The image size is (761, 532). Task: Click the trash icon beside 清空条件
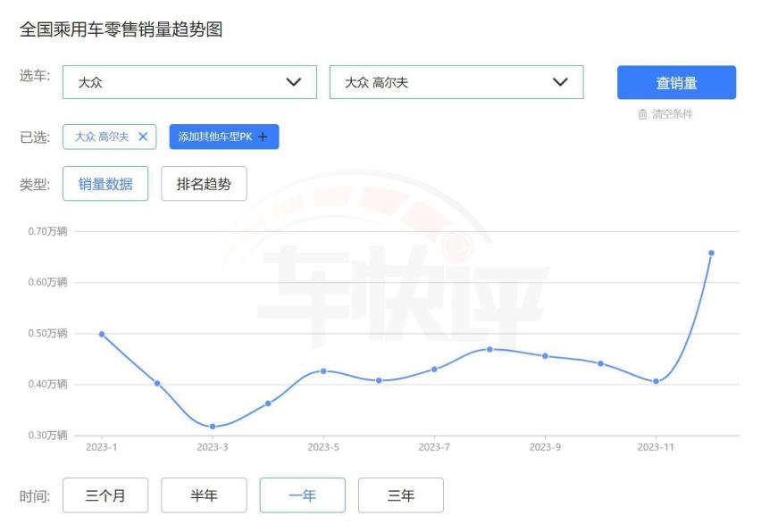(642, 114)
